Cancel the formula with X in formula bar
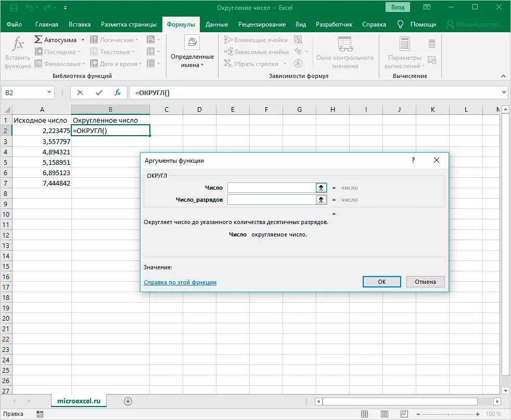 pyautogui.click(x=80, y=93)
